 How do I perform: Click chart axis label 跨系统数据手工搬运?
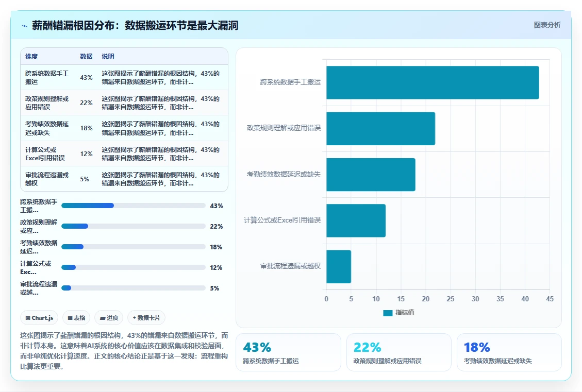pos(290,82)
